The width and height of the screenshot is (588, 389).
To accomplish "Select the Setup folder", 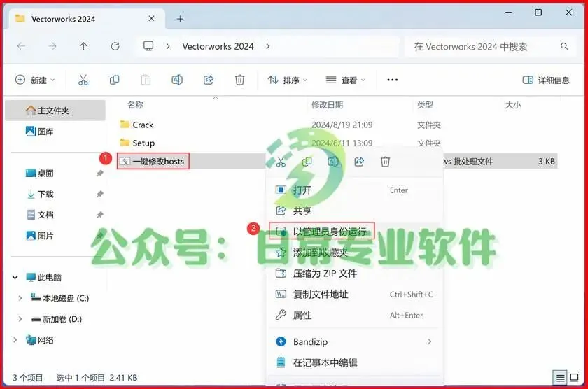I will click(137, 143).
